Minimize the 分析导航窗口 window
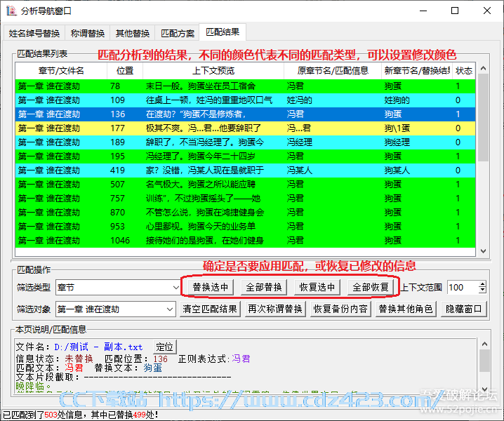This screenshot has width=504, height=421. [424, 11]
